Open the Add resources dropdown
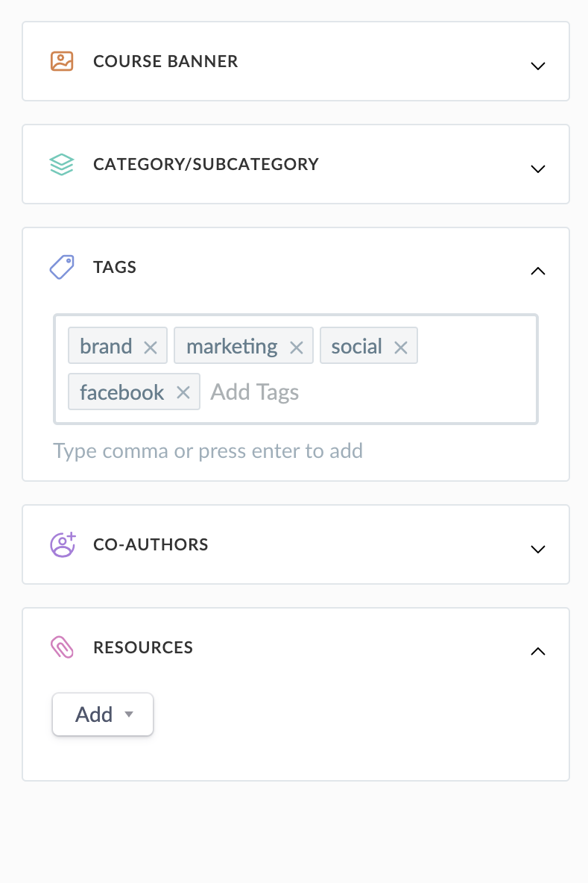This screenshot has width=588, height=883. pos(103,714)
